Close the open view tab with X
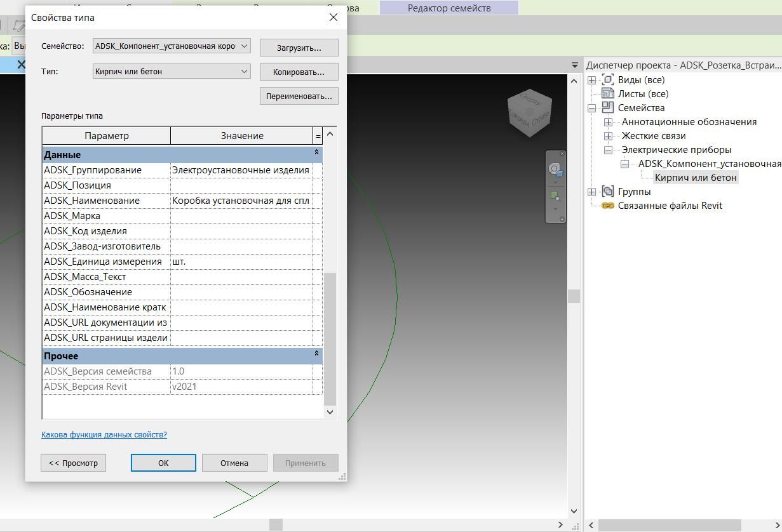 (21, 64)
